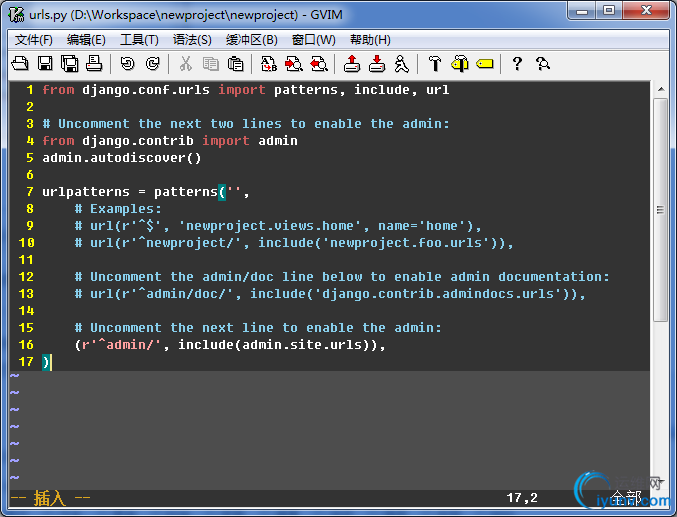Click the Open file toolbar icon

pos(20,64)
